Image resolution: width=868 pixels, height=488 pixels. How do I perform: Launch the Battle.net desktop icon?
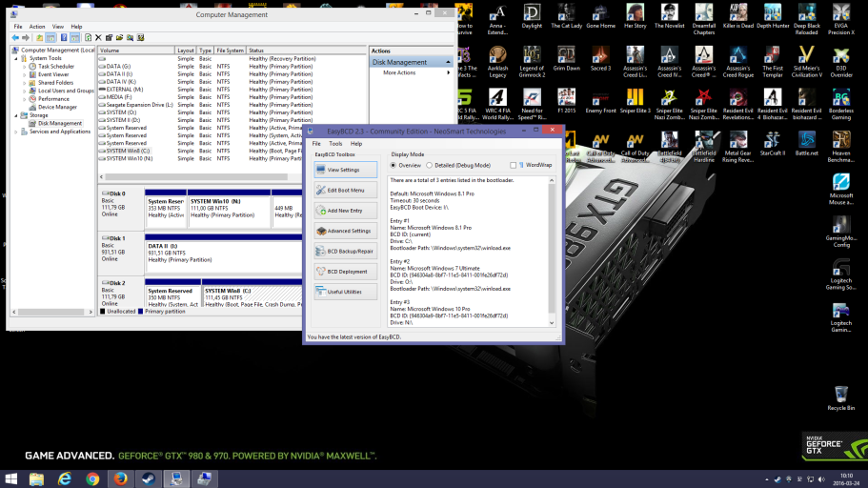click(807, 144)
